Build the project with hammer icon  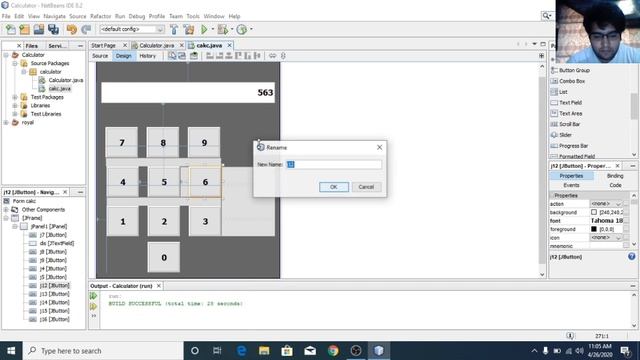click(x=174, y=29)
